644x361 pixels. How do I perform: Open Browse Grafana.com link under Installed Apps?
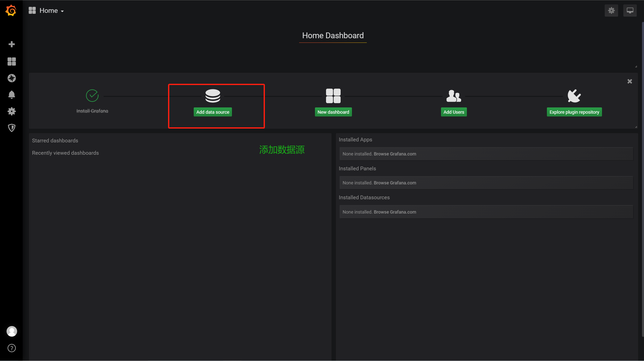[x=395, y=154]
